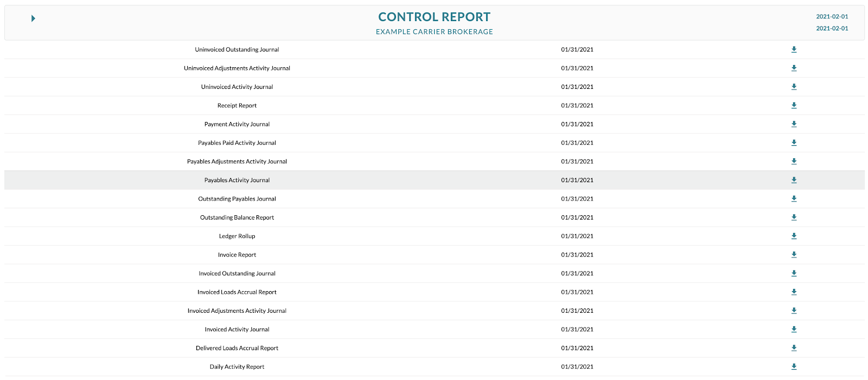Download the Payables Activity Journal

(x=794, y=179)
